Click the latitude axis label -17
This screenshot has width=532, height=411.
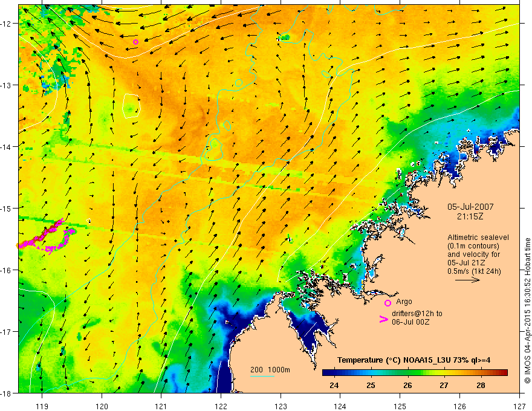tap(7, 332)
